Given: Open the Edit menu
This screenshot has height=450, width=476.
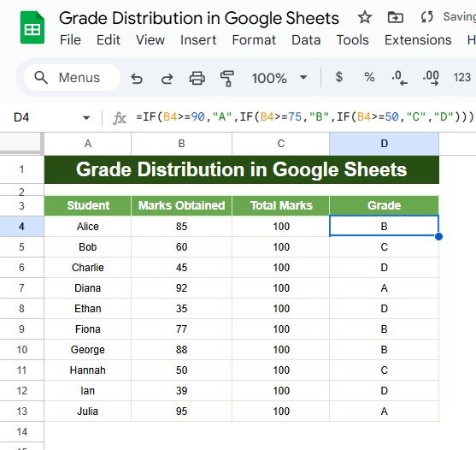Looking at the screenshot, I should click(109, 40).
